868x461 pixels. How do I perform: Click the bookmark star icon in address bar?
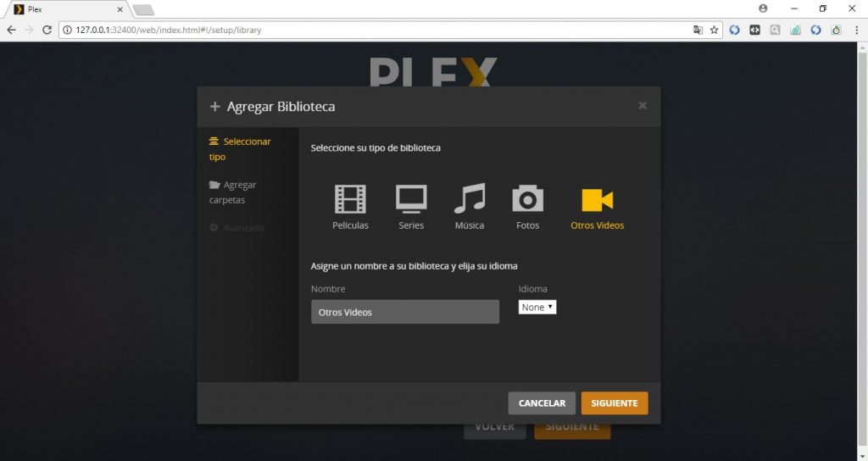(715, 30)
